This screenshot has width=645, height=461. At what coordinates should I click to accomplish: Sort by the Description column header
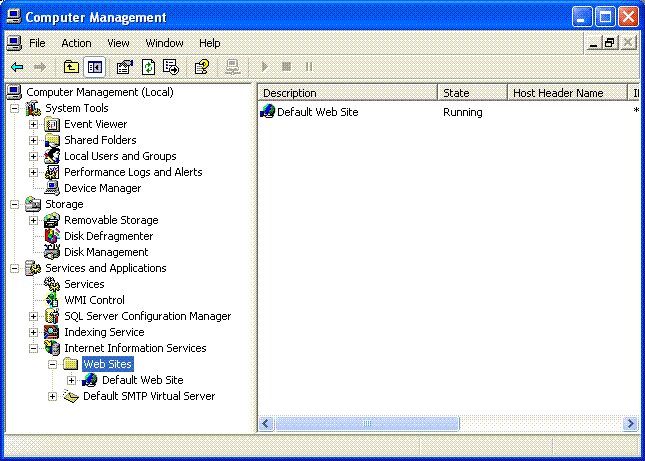point(348,93)
